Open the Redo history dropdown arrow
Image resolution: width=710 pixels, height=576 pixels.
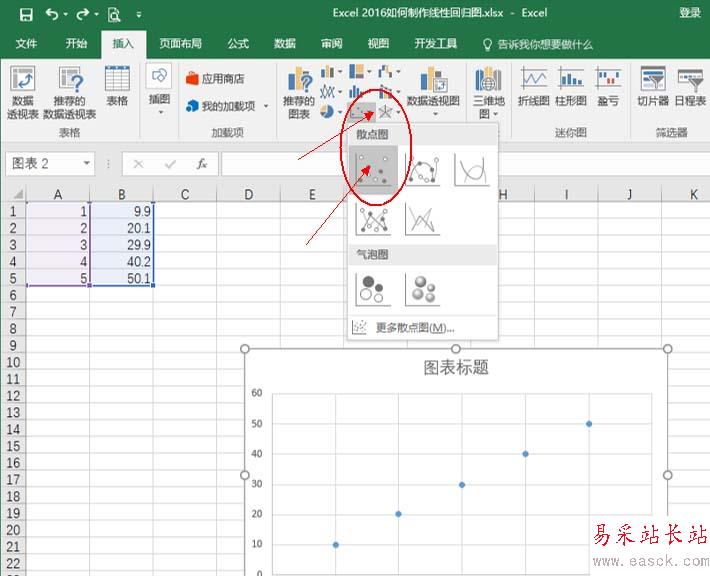pos(96,15)
